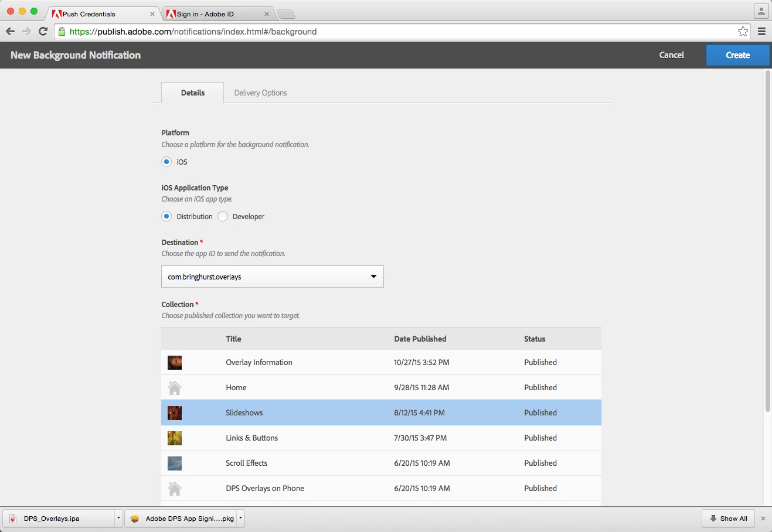Open a new browser tab
The height and width of the screenshot is (532, 772).
(x=286, y=14)
